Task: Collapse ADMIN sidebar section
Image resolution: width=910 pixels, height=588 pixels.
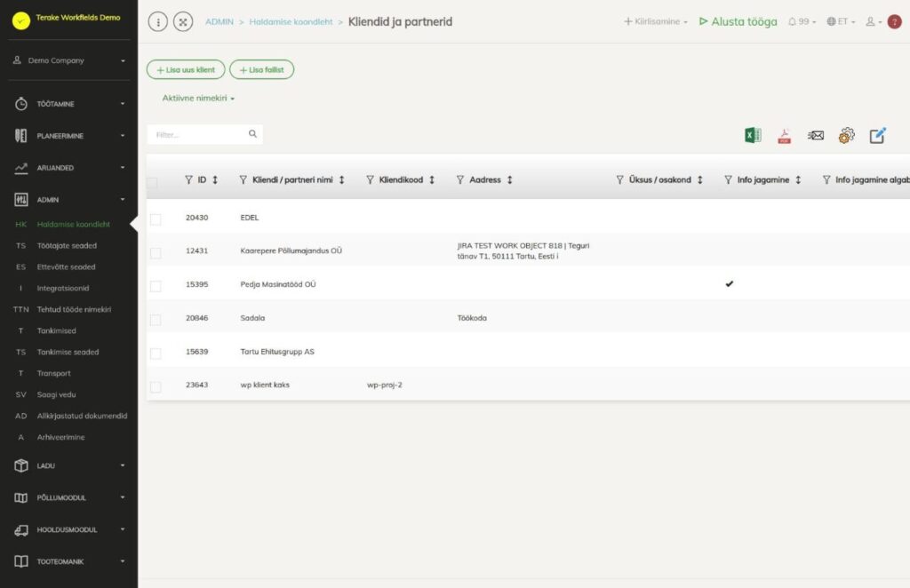Action: (68, 200)
